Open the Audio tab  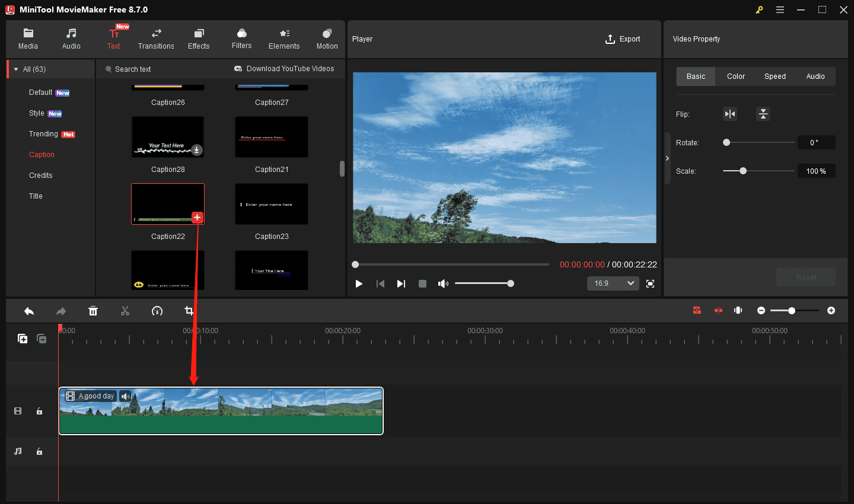(x=71, y=39)
